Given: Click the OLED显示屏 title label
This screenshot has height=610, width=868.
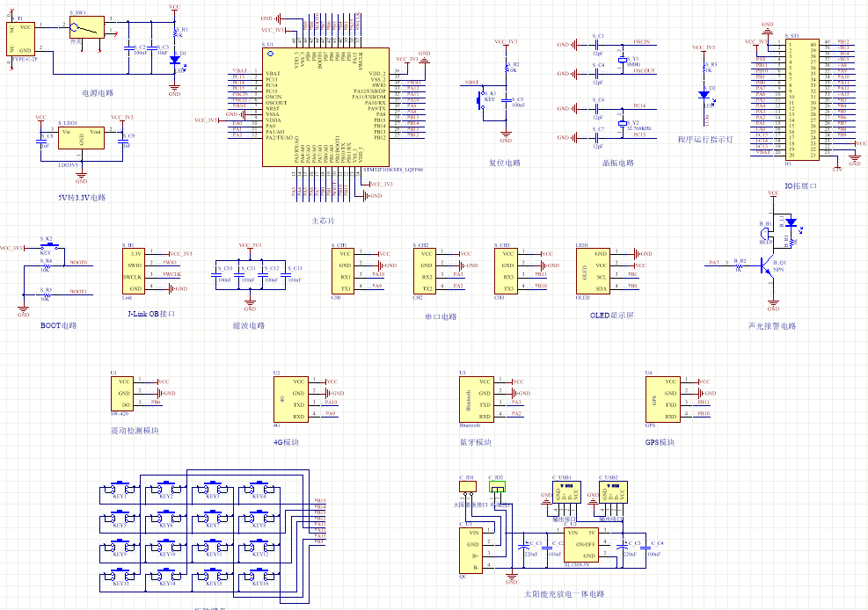Looking at the screenshot, I should coord(612,316).
